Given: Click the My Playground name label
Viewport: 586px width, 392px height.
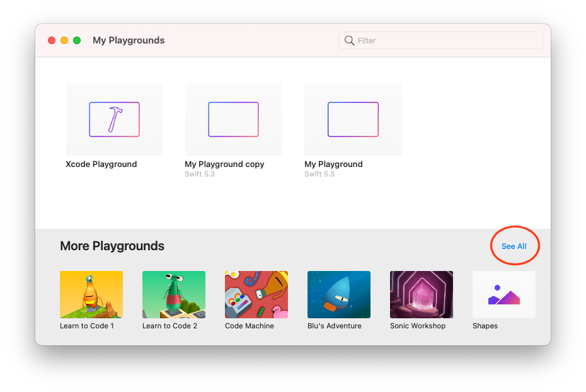Looking at the screenshot, I should 333,164.
